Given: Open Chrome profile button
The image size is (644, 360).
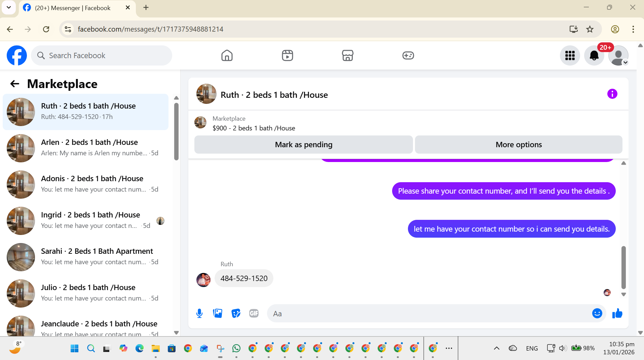Looking at the screenshot, I should tap(615, 29).
